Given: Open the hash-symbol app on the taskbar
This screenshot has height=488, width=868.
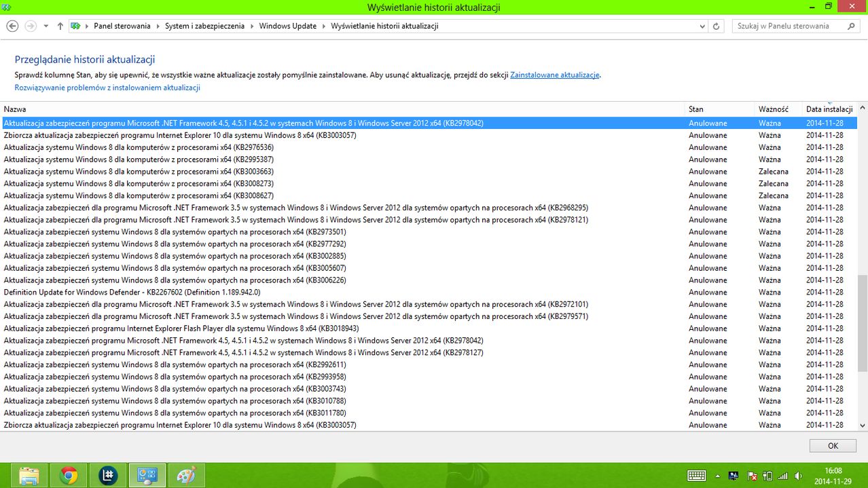Looking at the screenshot, I should (108, 475).
